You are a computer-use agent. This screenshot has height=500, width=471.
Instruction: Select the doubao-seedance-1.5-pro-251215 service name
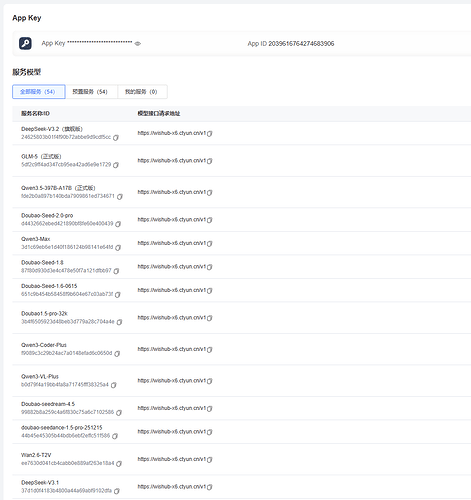tap(62, 428)
